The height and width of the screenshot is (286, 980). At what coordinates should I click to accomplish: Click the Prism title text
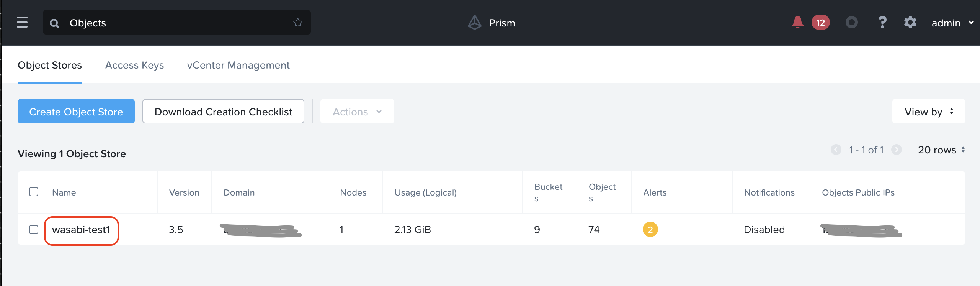(502, 23)
